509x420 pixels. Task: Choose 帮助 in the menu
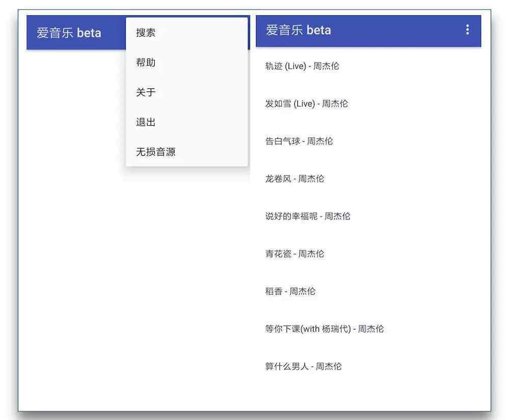[x=187, y=62]
